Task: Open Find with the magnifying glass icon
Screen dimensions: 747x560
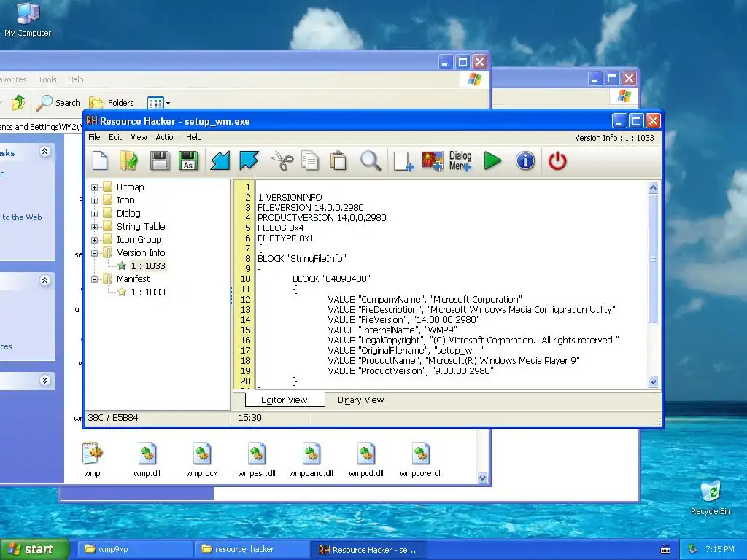Action: coord(371,161)
